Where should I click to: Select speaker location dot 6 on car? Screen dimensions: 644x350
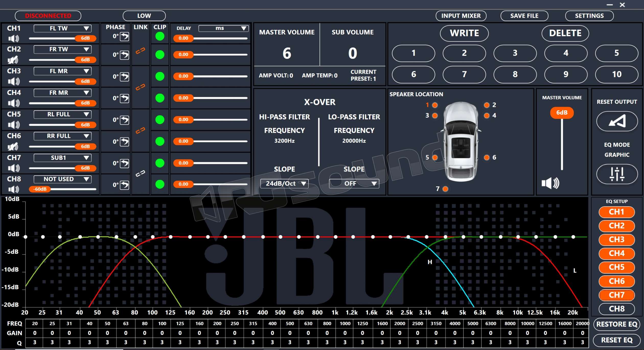point(487,158)
